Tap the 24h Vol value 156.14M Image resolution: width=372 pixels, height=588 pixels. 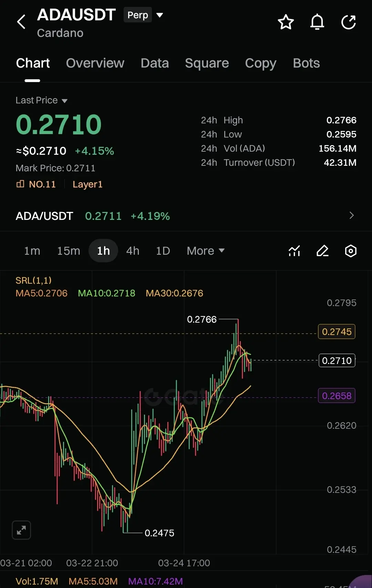pyautogui.click(x=338, y=149)
